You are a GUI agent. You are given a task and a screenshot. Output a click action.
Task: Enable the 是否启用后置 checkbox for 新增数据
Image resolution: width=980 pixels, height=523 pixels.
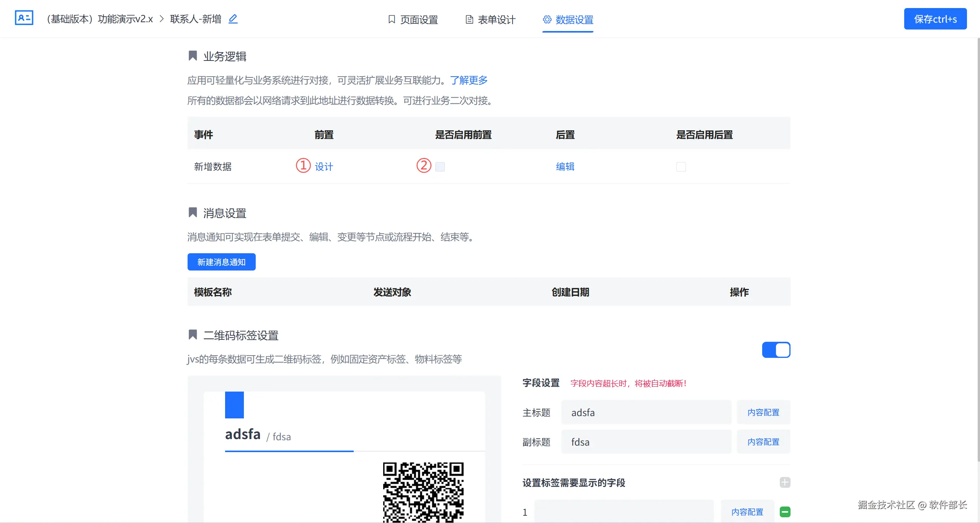click(x=681, y=167)
